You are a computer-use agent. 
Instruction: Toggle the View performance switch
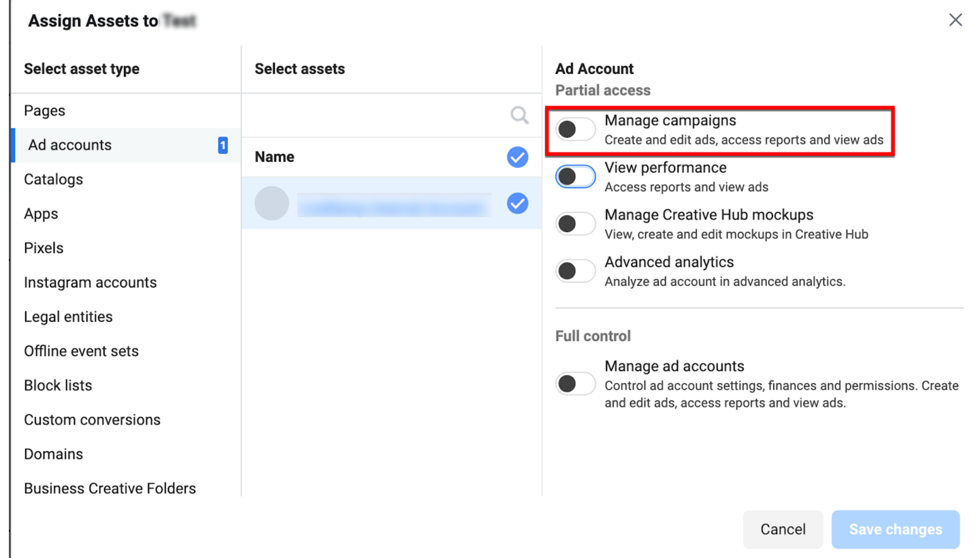(x=576, y=177)
